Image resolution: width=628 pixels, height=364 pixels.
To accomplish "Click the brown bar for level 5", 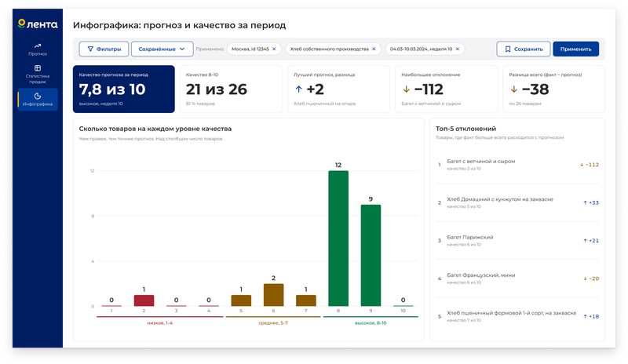I will [241, 300].
